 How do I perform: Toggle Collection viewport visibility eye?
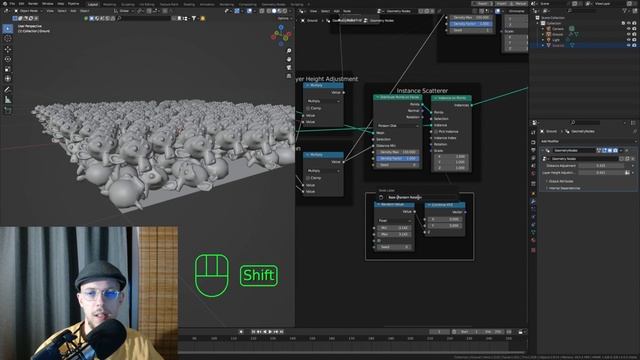(629, 23)
